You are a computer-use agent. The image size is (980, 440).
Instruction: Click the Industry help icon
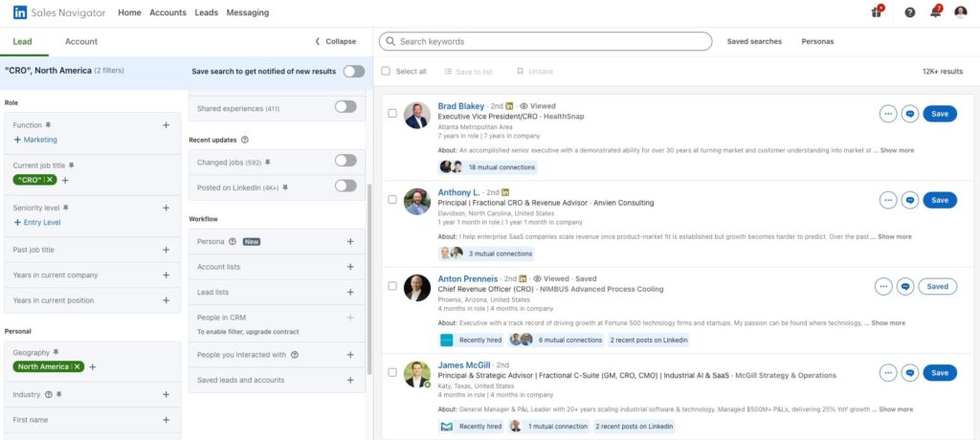[x=49, y=394]
